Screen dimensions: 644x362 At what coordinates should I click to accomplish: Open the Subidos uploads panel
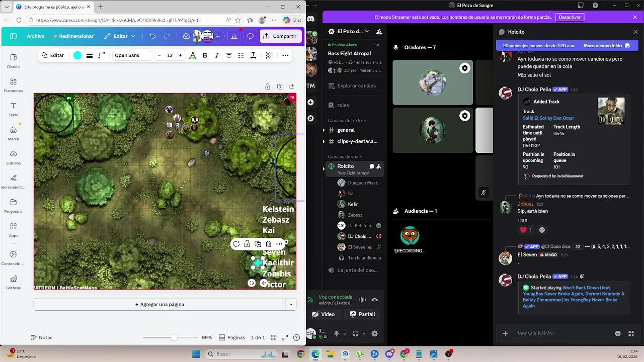[x=14, y=157]
